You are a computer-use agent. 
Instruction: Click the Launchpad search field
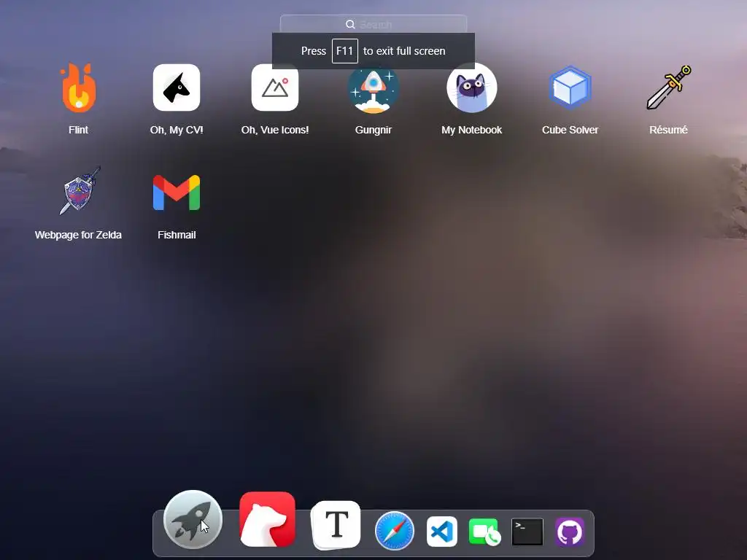click(373, 24)
